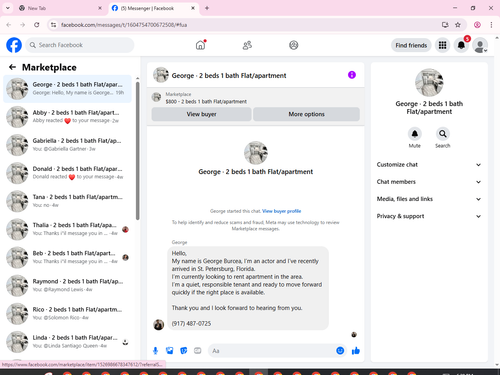Open the Menu grid icon
The width and height of the screenshot is (500, 375).
click(442, 45)
